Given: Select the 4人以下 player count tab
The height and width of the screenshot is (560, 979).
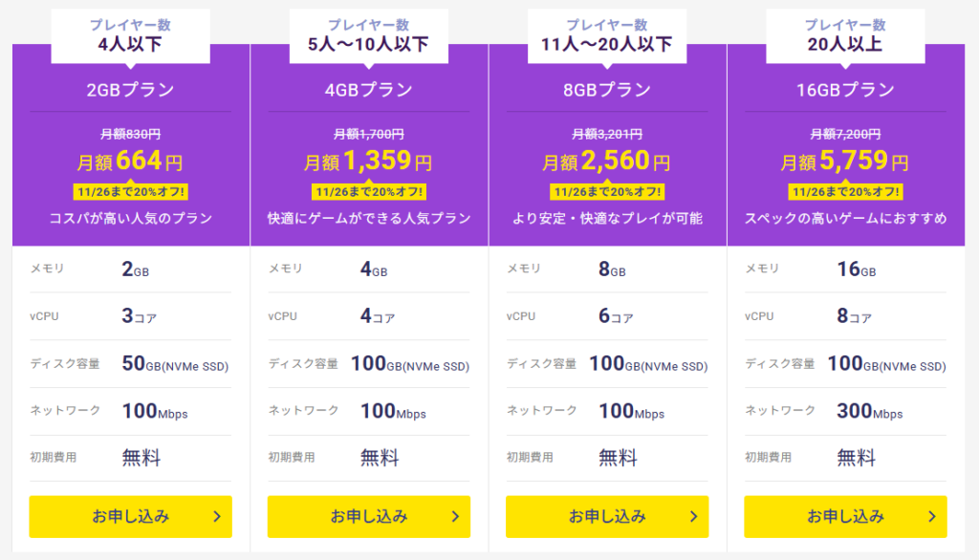Looking at the screenshot, I should 130,35.
